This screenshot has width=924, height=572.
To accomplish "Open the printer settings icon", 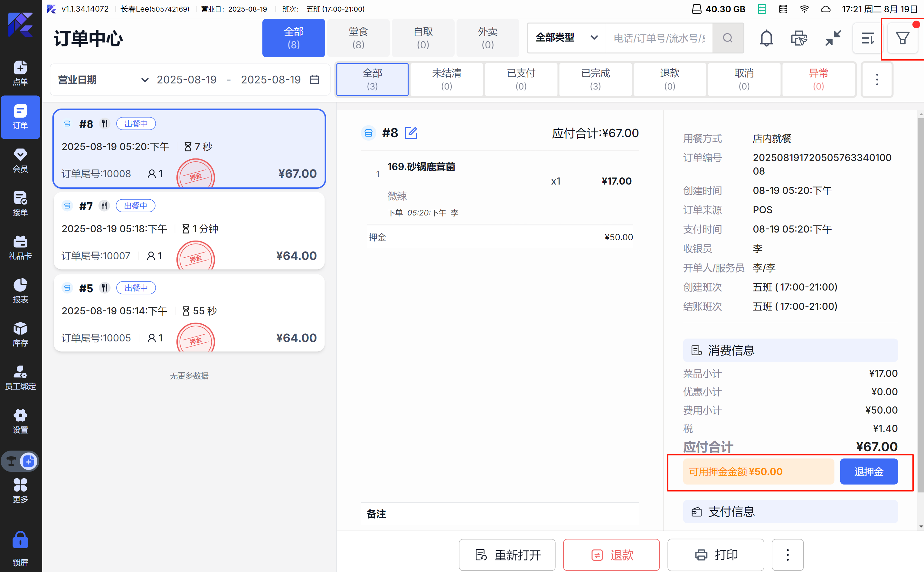I will pos(798,38).
